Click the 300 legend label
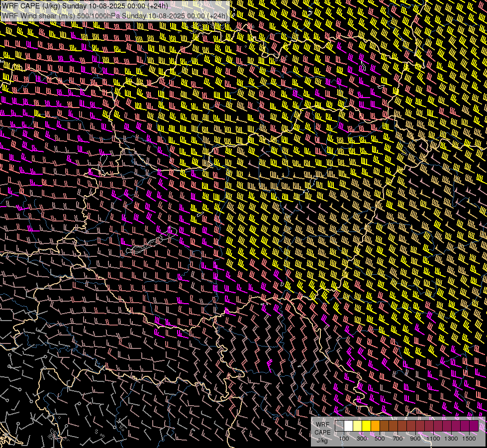This screenshot has width=487, height=448. (362, 439)
